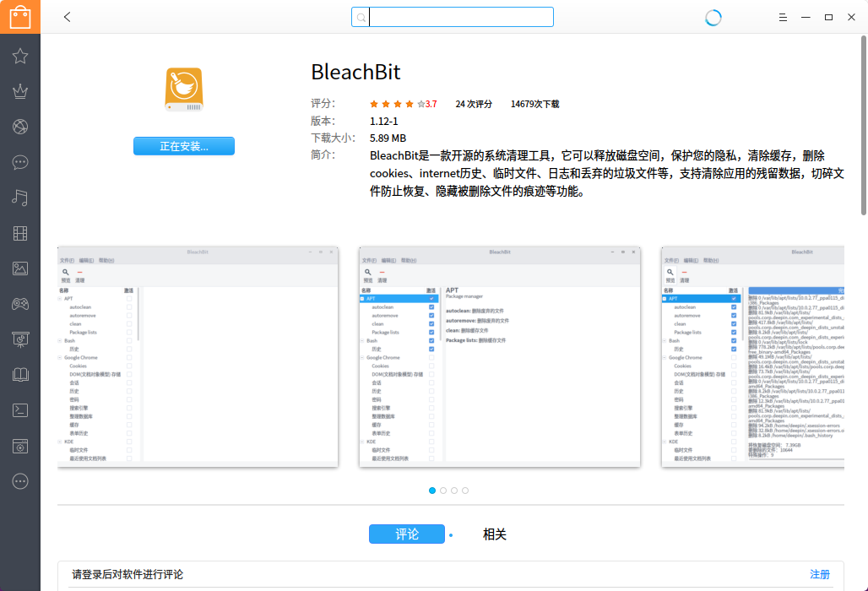The height and width of the screenshot is (591, 868).
Task: Click inside the search input field
Action: click(x=460, y=16)
